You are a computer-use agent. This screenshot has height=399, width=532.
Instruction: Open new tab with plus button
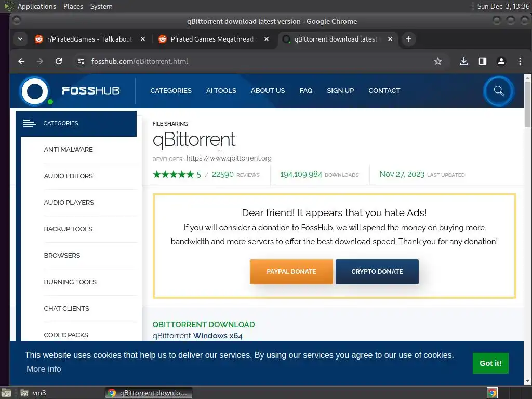[409, 39]
